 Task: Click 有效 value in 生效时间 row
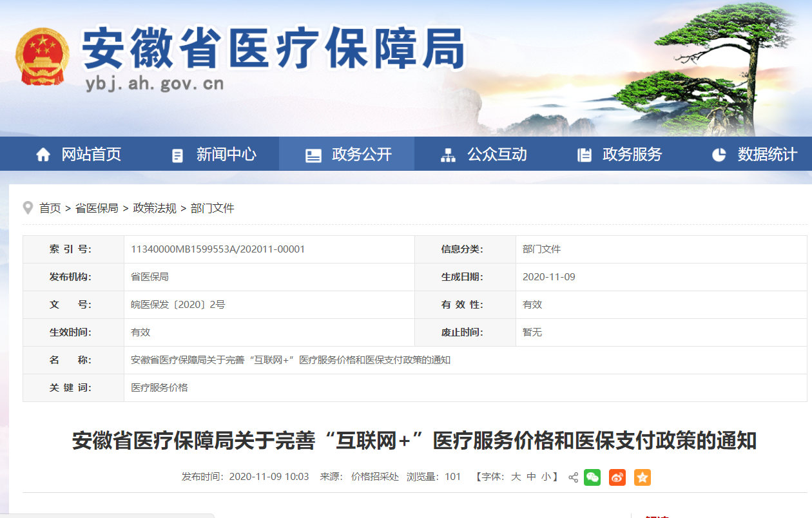click(x=140, y=332)
